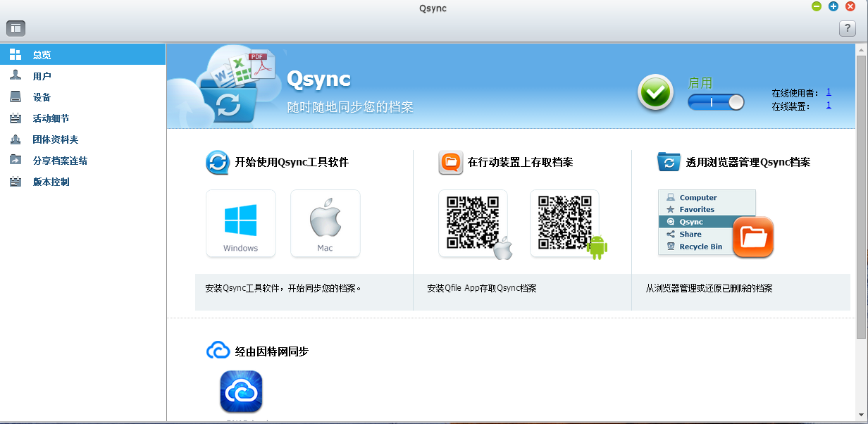This screenshot has height=424, width=868.
Task: Toggle the sidebar panel icon in toolbar
Action: (15, 28)
